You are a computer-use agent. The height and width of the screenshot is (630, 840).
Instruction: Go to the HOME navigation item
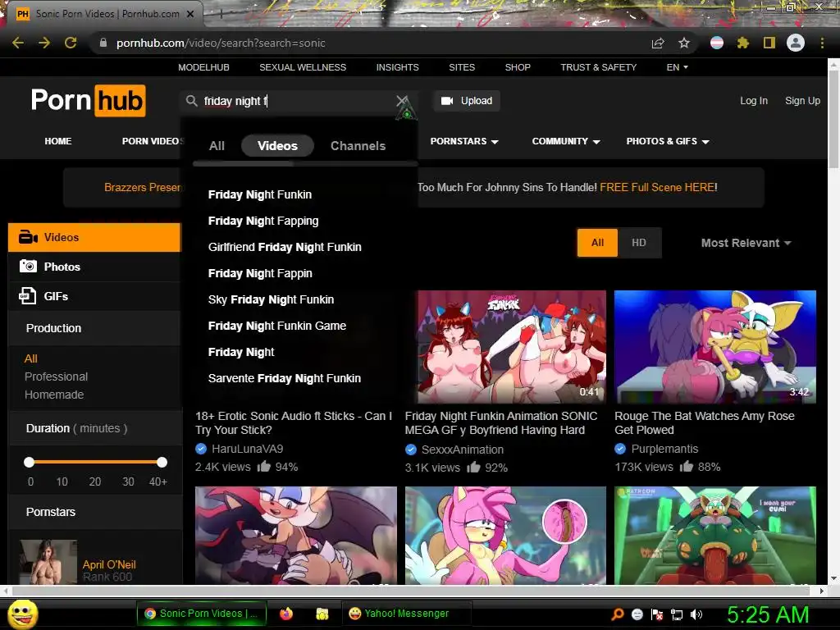(x=58, y=141)
